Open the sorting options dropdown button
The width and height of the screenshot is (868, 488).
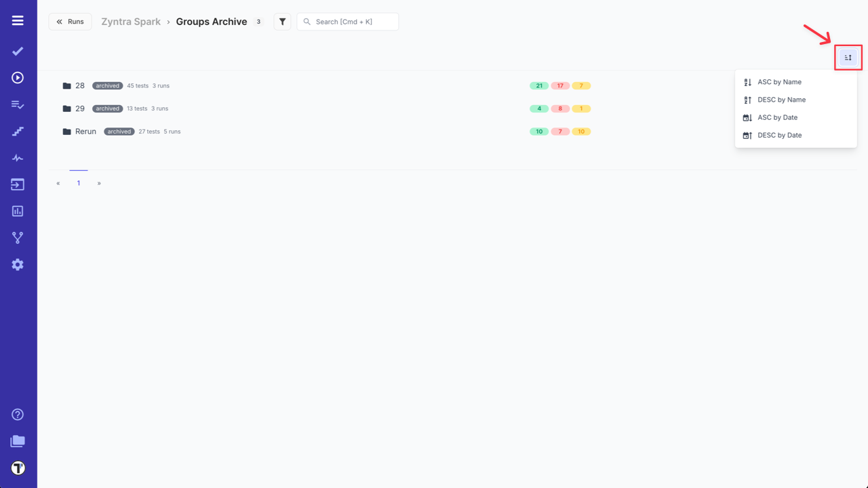848,58
